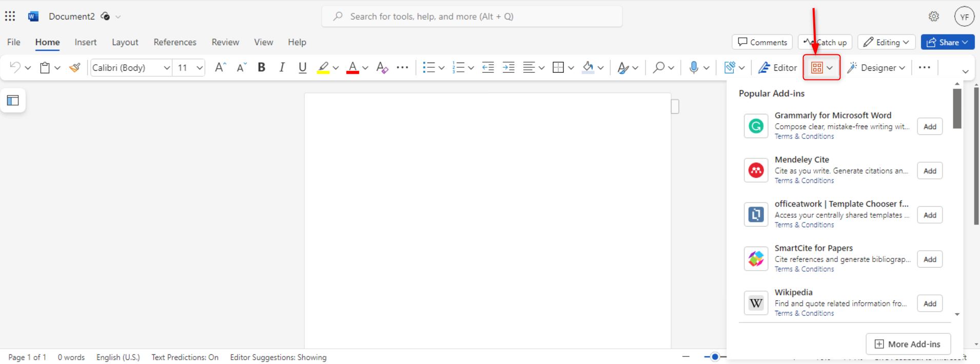Switch to the Insert tab
Image resolution: width=980 pixels, height=364 pixels.
(x=85, y=42)
